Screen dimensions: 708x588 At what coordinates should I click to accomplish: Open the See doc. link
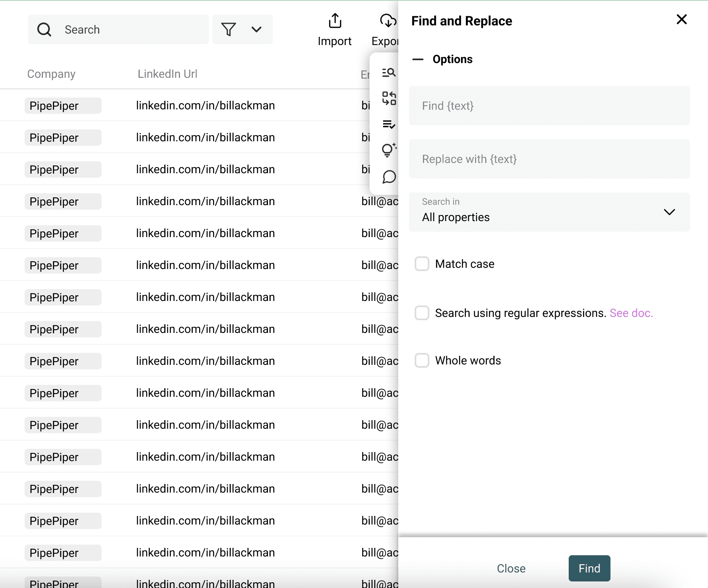coord(631,313)
